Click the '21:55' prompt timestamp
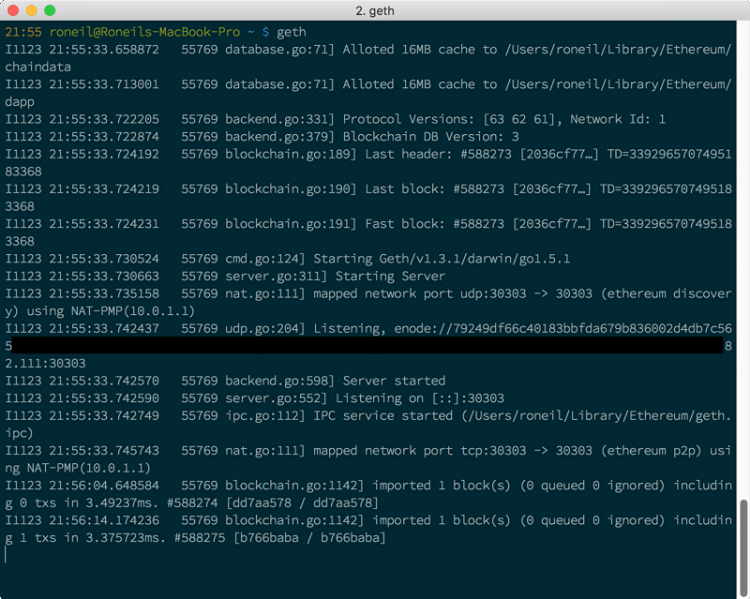750x599 pixels. pos(23,32)
